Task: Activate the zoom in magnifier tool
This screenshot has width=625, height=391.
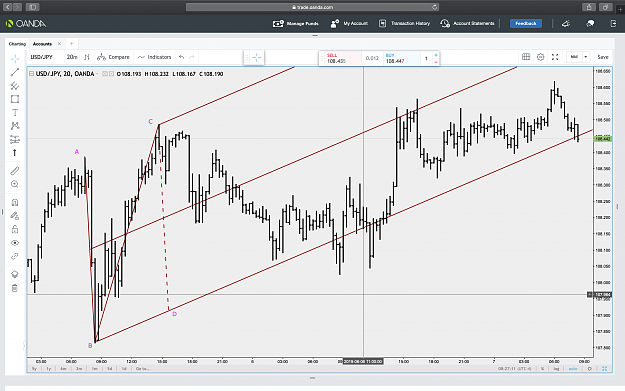Action: [x=15, y=184]
